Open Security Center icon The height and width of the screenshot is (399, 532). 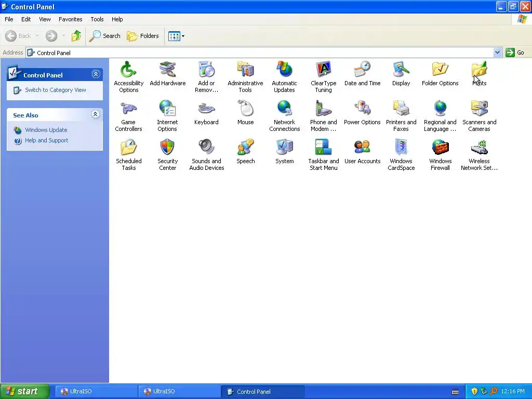pyautogui.click(x=167, y=148)
